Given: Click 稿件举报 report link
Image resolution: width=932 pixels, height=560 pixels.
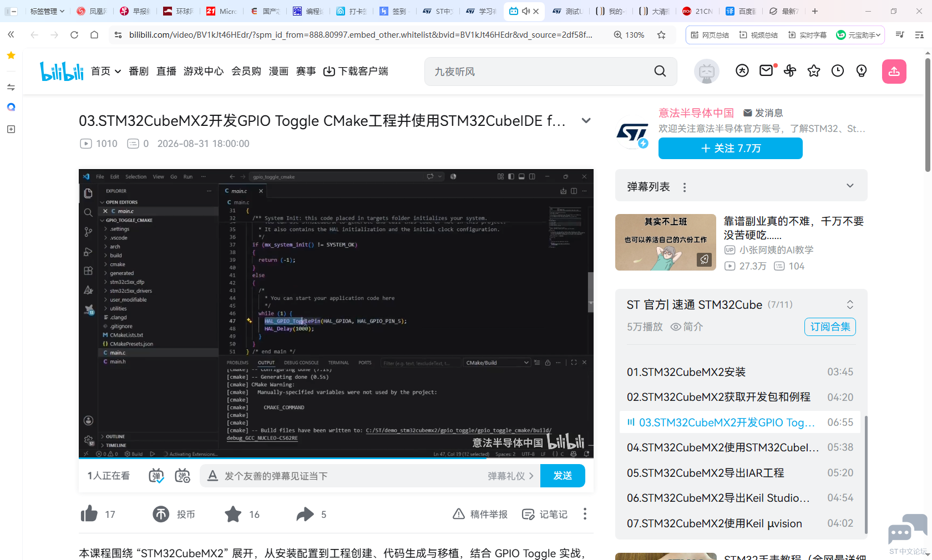Looking at the screenshot, I should pyautogui.click(x=480, y=514).
